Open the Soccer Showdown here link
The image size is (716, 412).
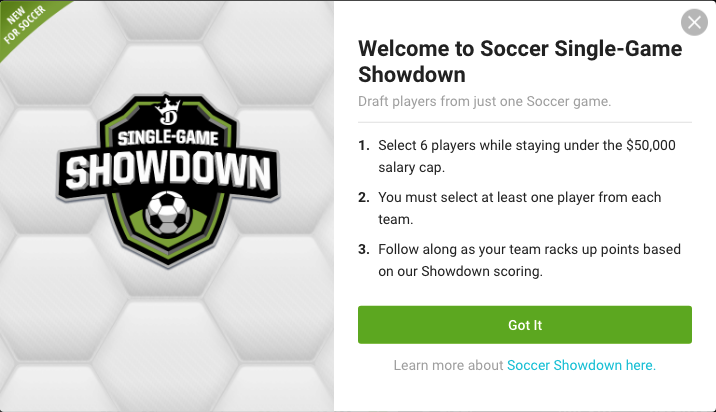(x=581, y=366)
